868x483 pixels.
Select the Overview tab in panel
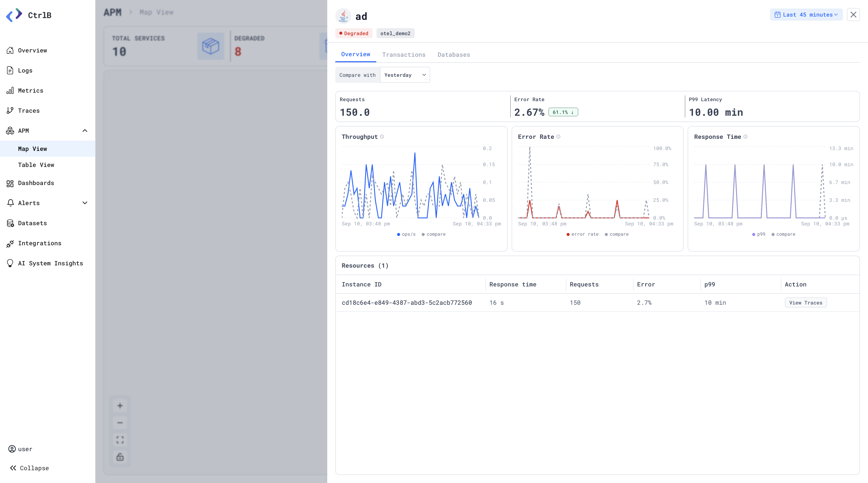tap(355, 54)
